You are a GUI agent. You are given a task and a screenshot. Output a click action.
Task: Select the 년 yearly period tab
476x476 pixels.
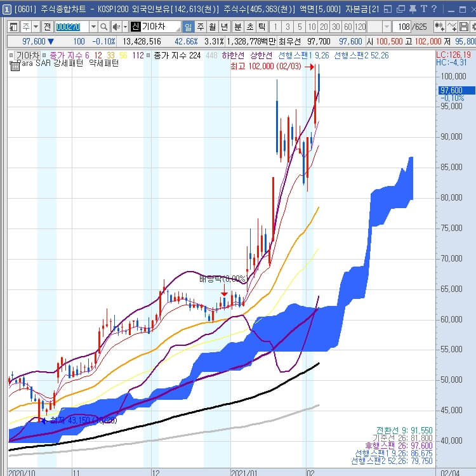click(224, 27)
